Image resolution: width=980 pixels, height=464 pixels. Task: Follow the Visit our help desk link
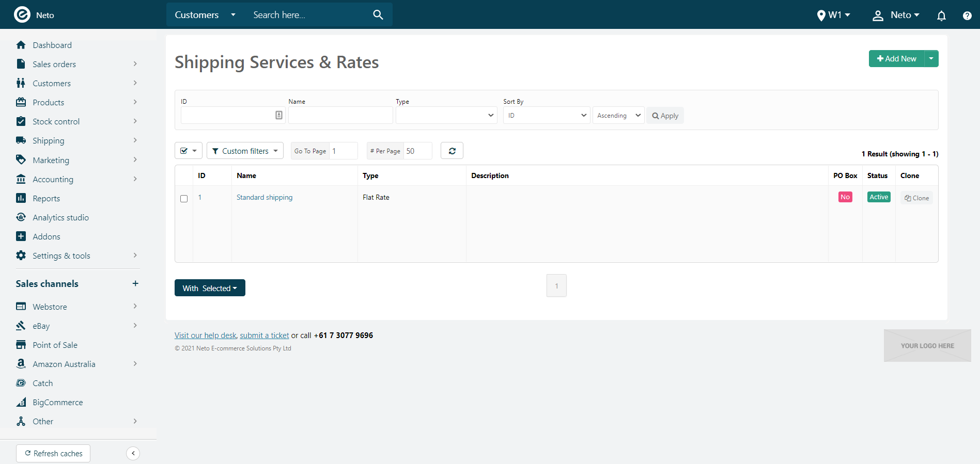click(205, 335)
